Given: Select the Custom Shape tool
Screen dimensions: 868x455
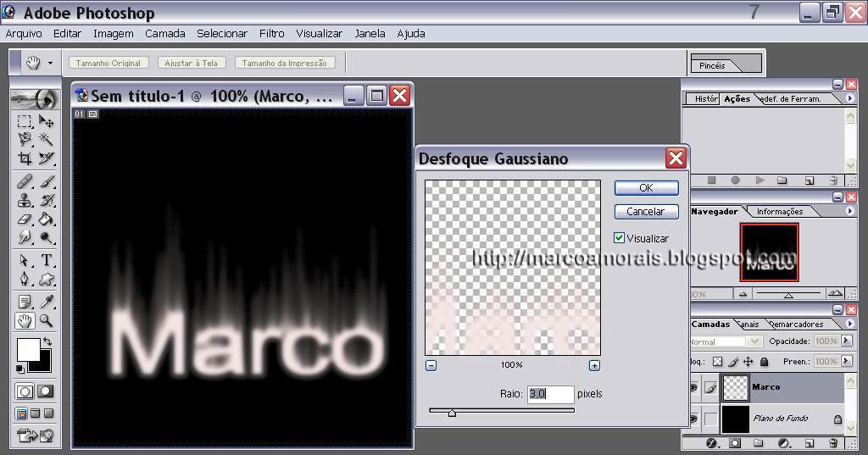Looking at the screenshot, I should (47, 279).
